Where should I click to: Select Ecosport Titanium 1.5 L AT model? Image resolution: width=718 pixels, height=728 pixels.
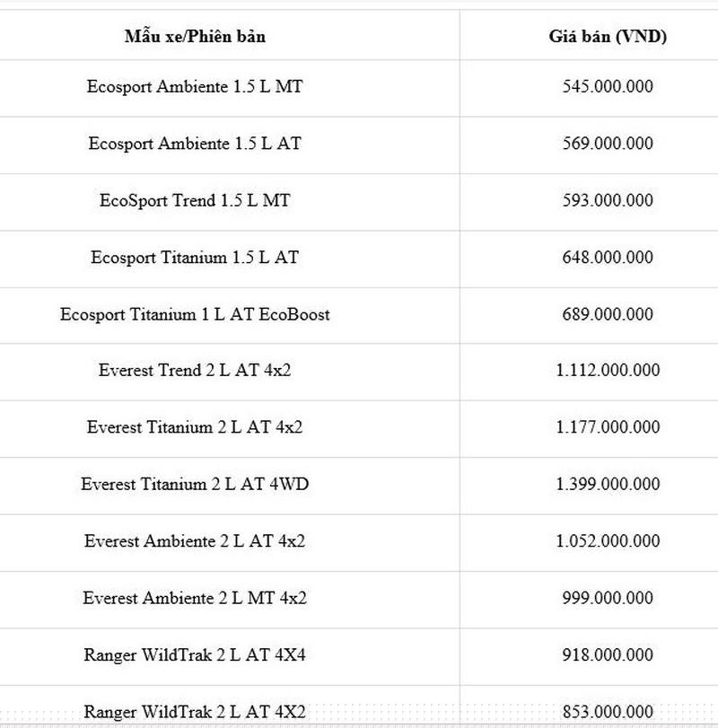pyautogui.click(x=195, y=258)
